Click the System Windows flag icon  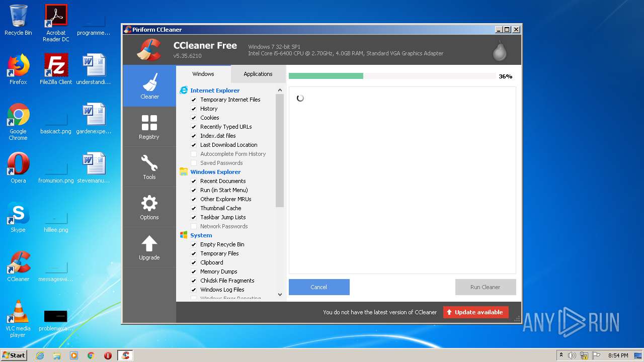click(184, 235)
